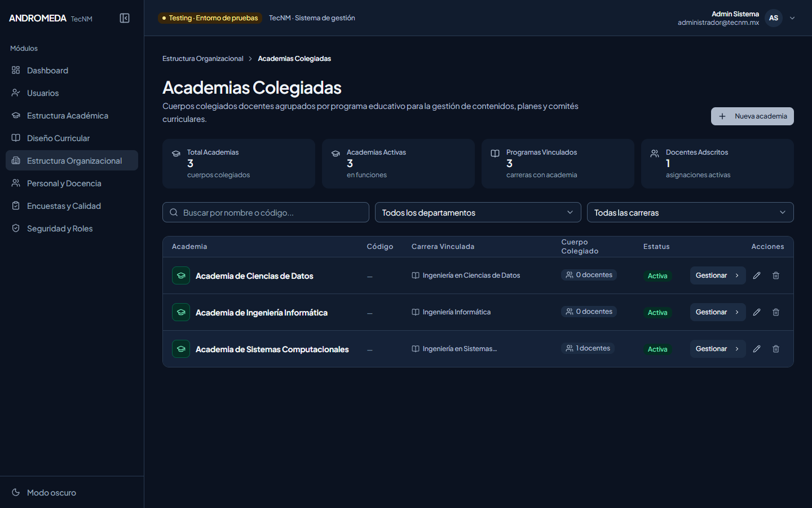Image resolution: width=812 pixels, height=508 pixels.
Task: Click Gestionar for Academia de Ciencias de Datos
Action: (x=718, y=275)
